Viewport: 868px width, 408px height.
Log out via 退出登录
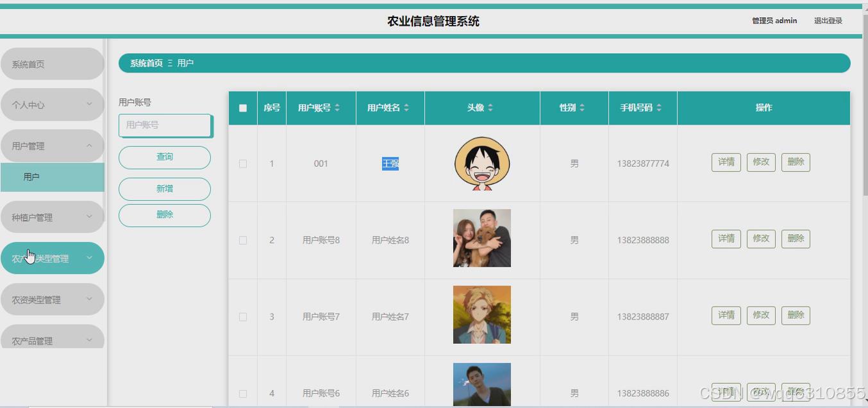828,21
